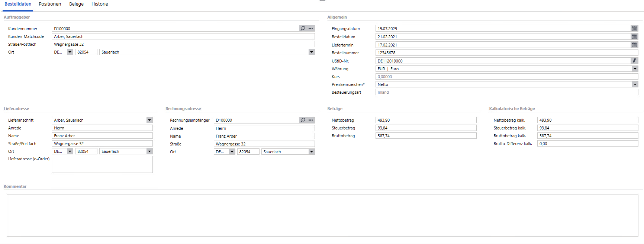
Task: Click the Lieferadresse (e-Order) text box
Action: 102,164
